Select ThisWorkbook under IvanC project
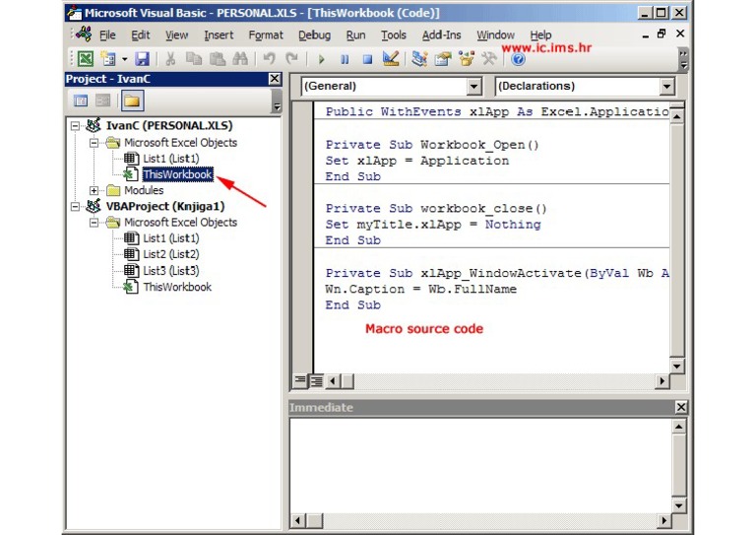The image size is (756, 535). (x=177, y=174)
